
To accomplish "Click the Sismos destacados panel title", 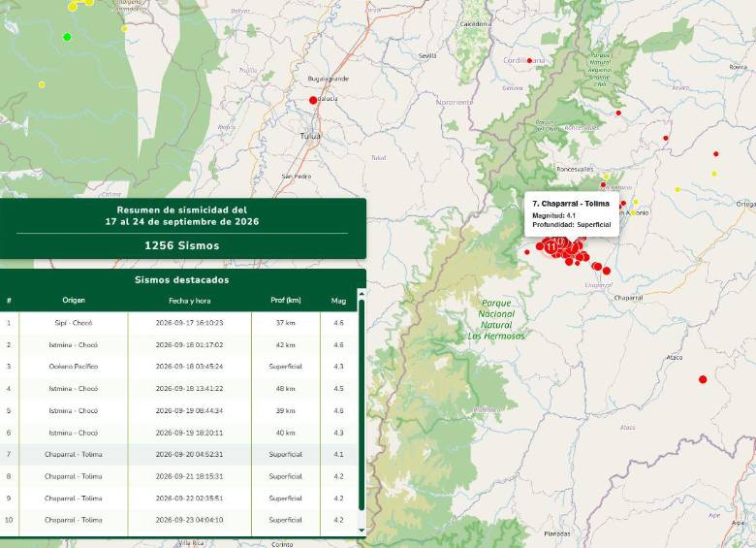I will click(x=182, y=279).
